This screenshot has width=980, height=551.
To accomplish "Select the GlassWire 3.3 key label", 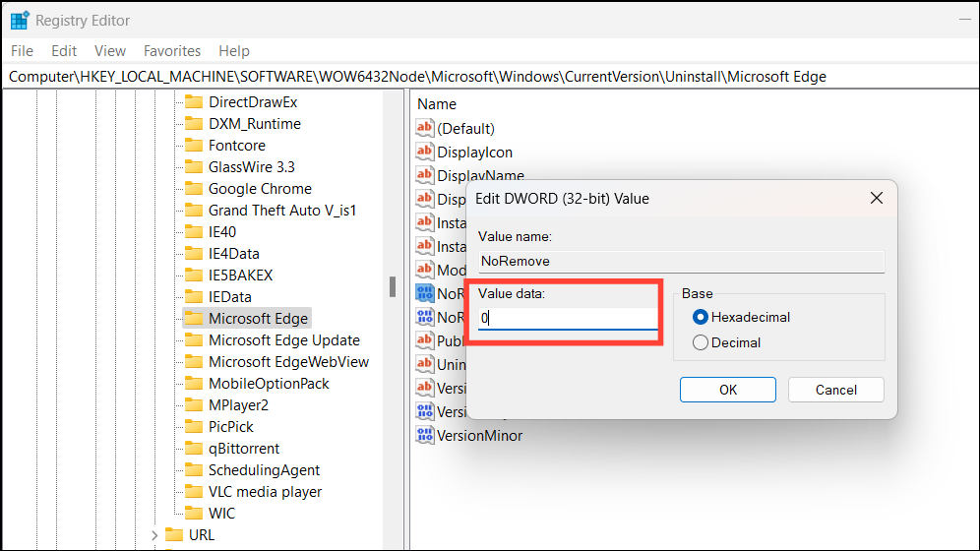I will pos(251,167).
